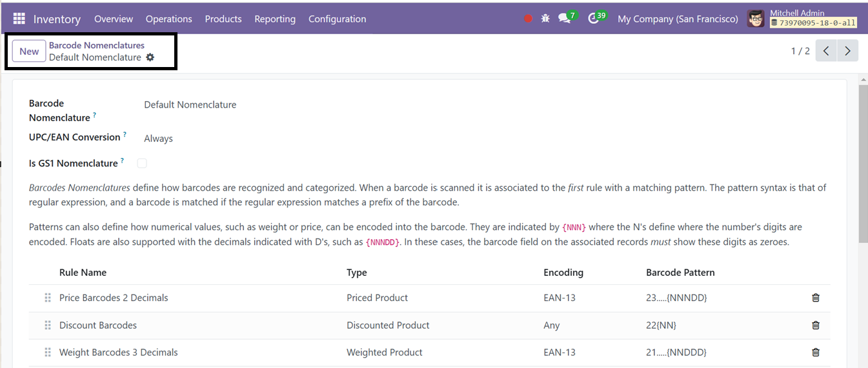This screenshot has width=868, height=368.
Task: Open the Products menu
Action: pos(223,19)
